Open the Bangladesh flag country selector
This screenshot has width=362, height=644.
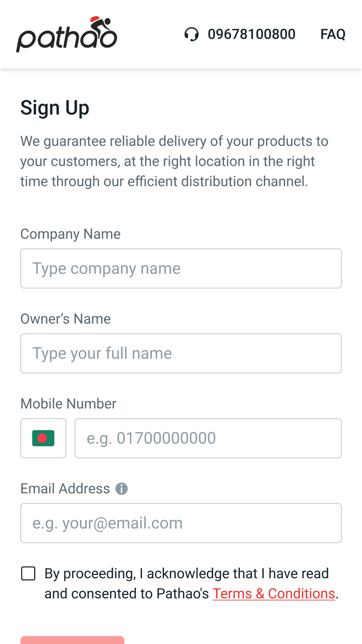[43, 438]
